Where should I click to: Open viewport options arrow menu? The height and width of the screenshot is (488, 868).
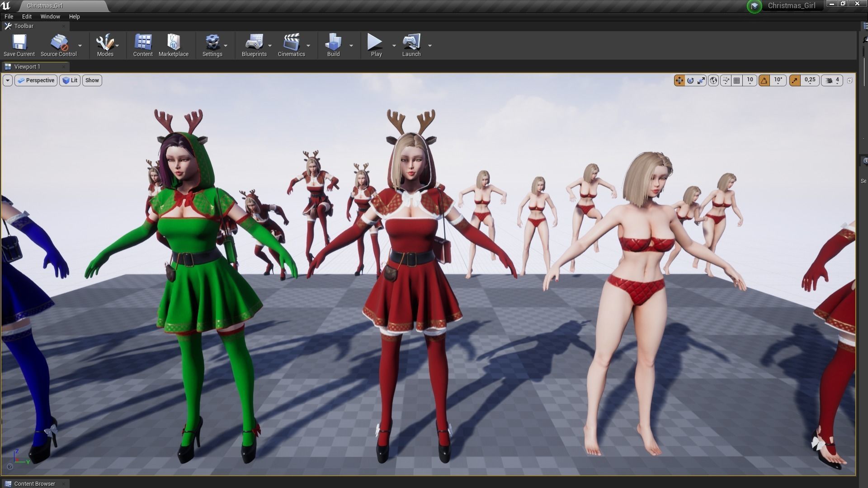pos(8,80)
